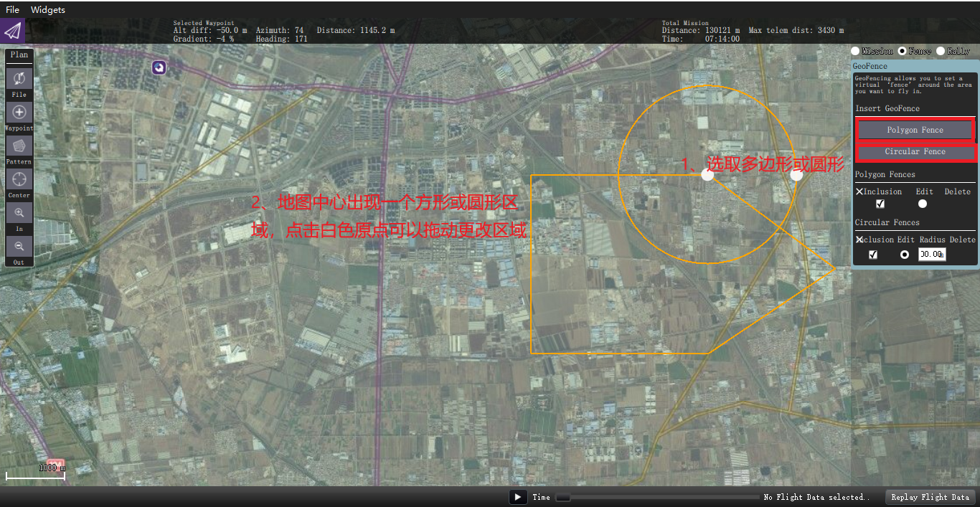Click the 'Distance: 1145.2 m' readout
This screenshot has width=980, height=507.
click(355, 30)
